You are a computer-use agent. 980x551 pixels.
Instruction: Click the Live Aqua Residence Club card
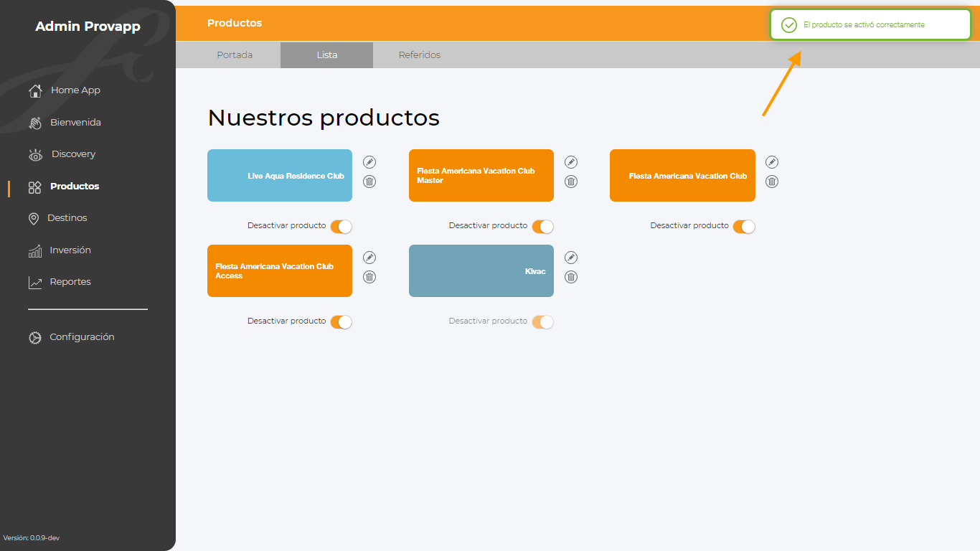[x=280, y=176]
